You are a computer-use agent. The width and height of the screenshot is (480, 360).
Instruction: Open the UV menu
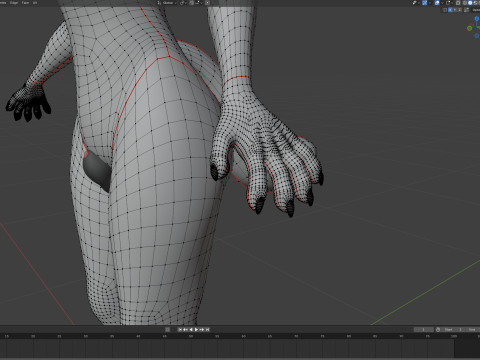35,3
